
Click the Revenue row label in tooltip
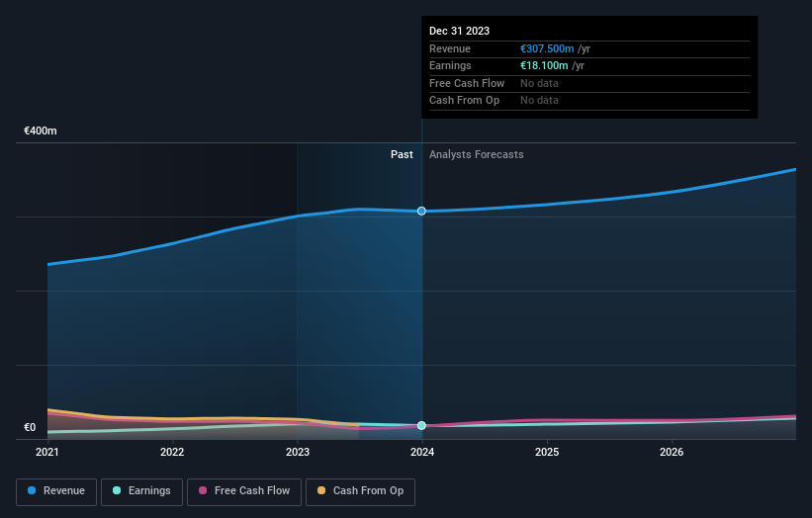(x=450, y=48)
